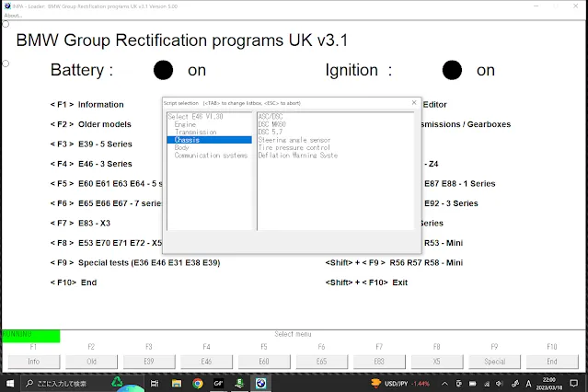Open the notification center icon

574,384
